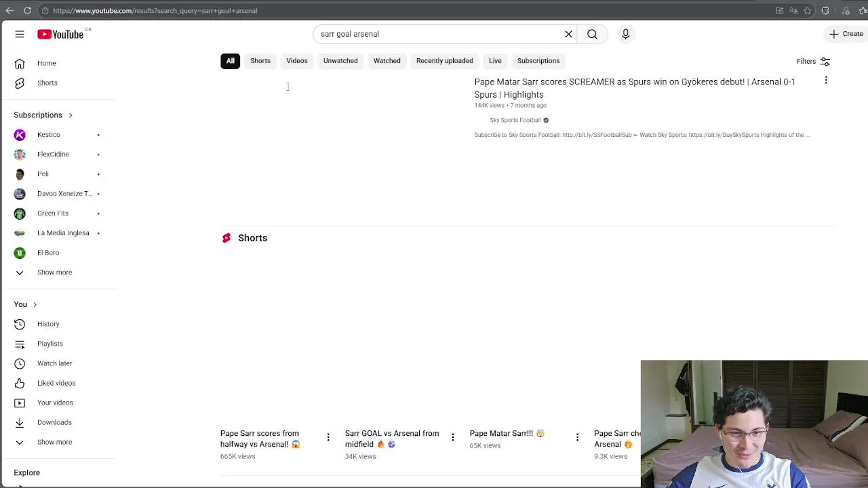Bookmark page with star icon
Screen dimensions: 868x488
(x=808, y=11)
